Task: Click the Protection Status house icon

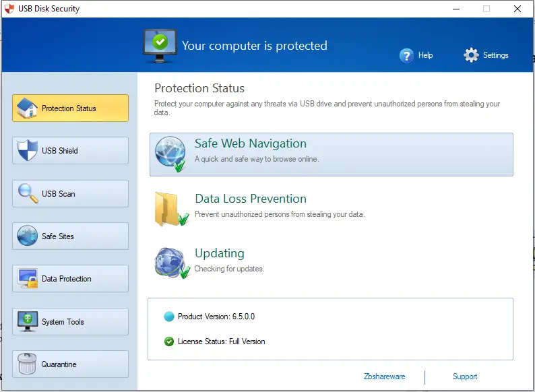Action: tap(28, 108)
